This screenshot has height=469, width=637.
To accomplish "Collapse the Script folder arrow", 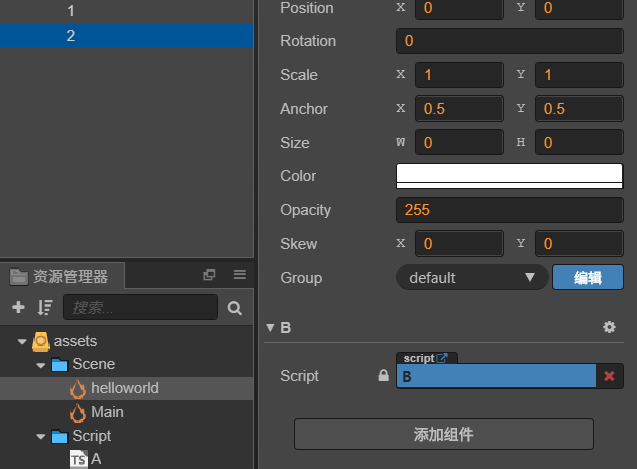I will 41,437.
